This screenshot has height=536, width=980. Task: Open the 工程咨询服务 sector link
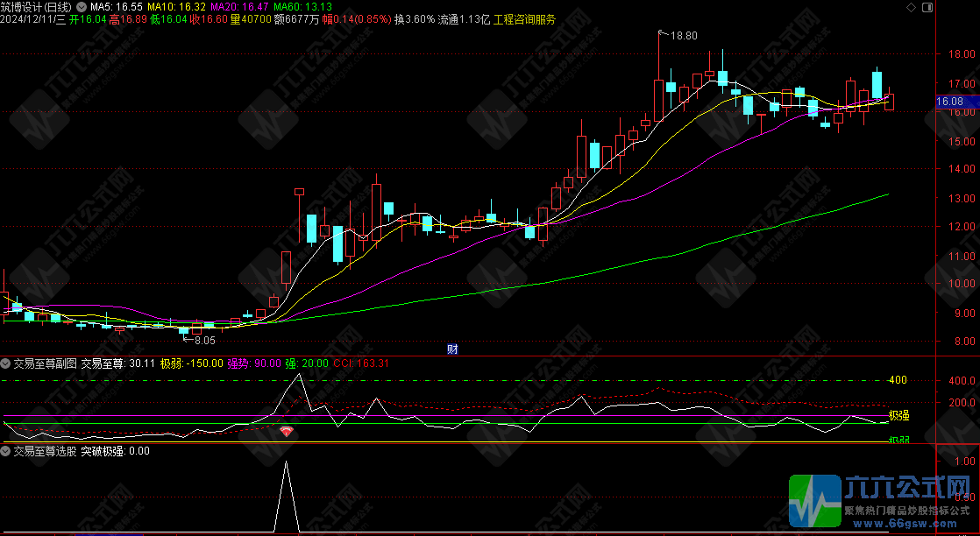tap(524, 19)
